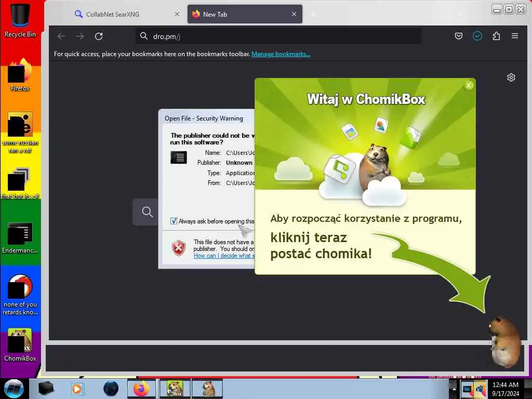The height and width of the screenshot is (399, 532).
Task: Click the red shield warning icon in the dialog
Action: click(179, 248)
